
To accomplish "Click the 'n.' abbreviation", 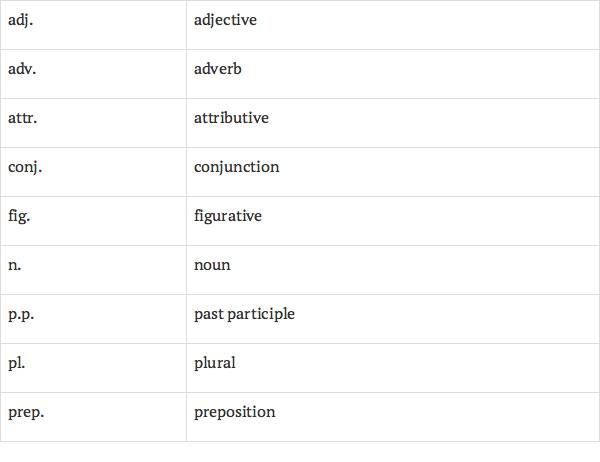I will point(13,265).
